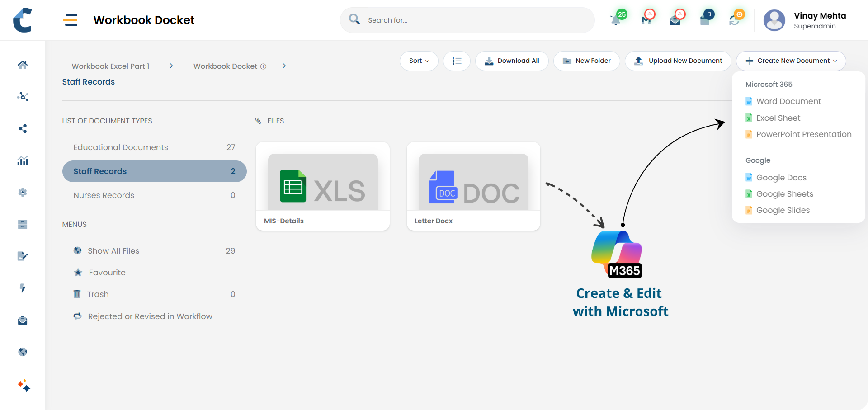Click the AI sparkle icon in sidebar

(24, 386)
